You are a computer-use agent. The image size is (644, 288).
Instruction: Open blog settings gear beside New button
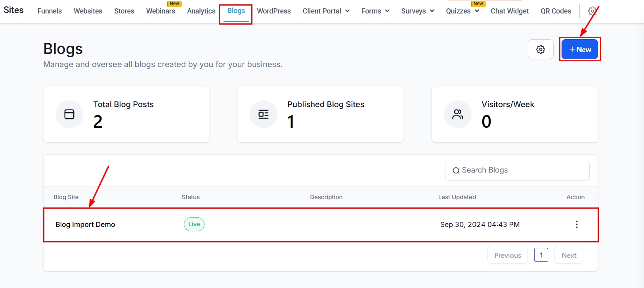pos(541,50)
